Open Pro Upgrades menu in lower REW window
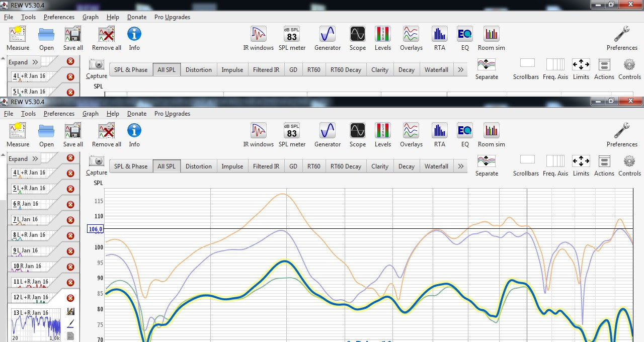This screenshot has width=644, height=342. click(172, 114)
